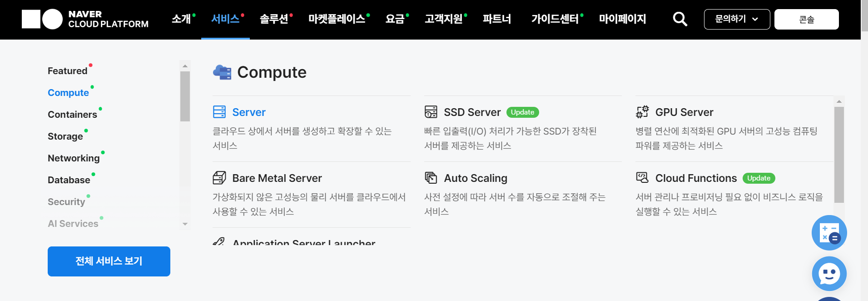Open the 콘솔 console button
The height and width of the screenshot is (301, 868).
(x=806, y=19)
